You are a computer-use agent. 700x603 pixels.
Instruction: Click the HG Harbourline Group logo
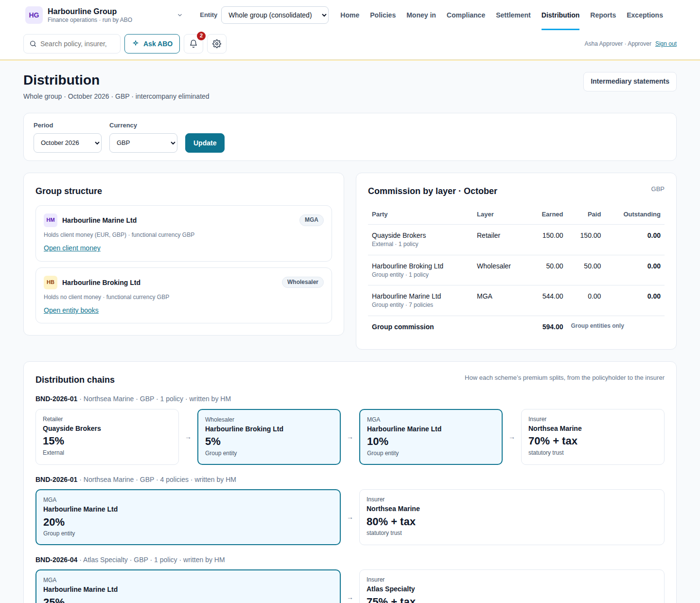tap(34, 15)
